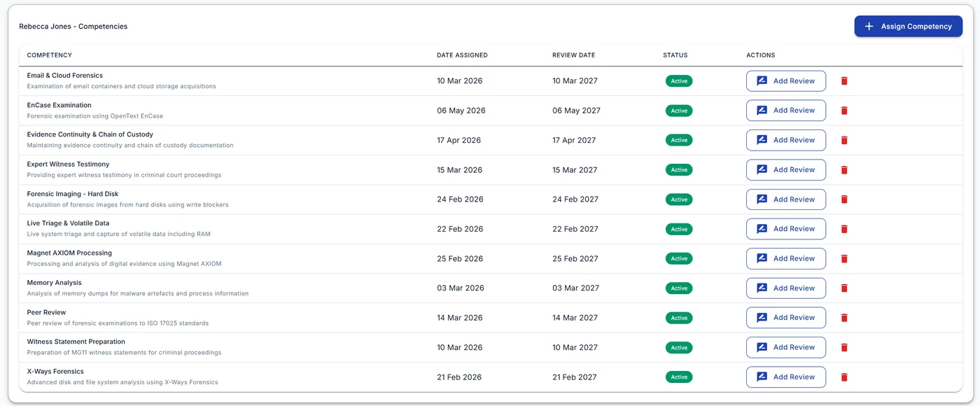Click date assigned 21 Feb 2026
The height and width of the screenshot is (406, 980).
pos(459,377)
